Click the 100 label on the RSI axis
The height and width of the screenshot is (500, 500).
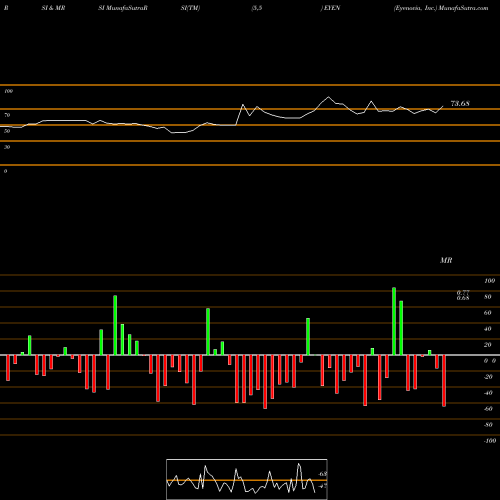coord(8,91)
